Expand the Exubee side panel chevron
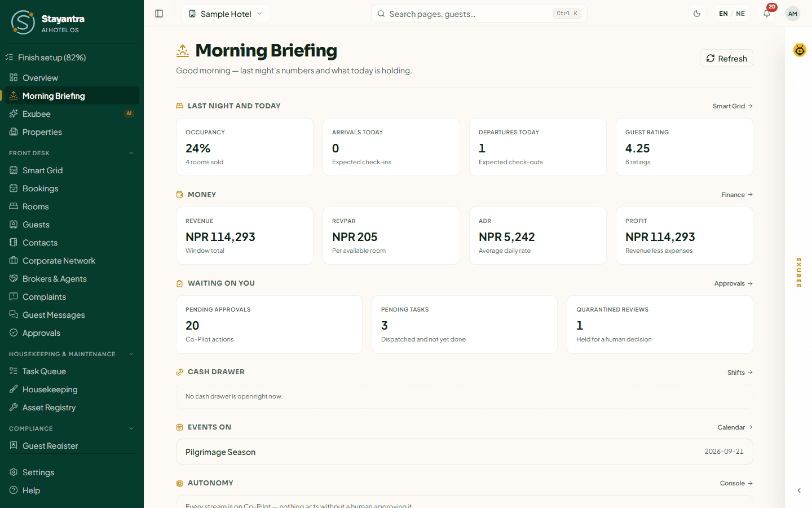 (x=799, y=491)
